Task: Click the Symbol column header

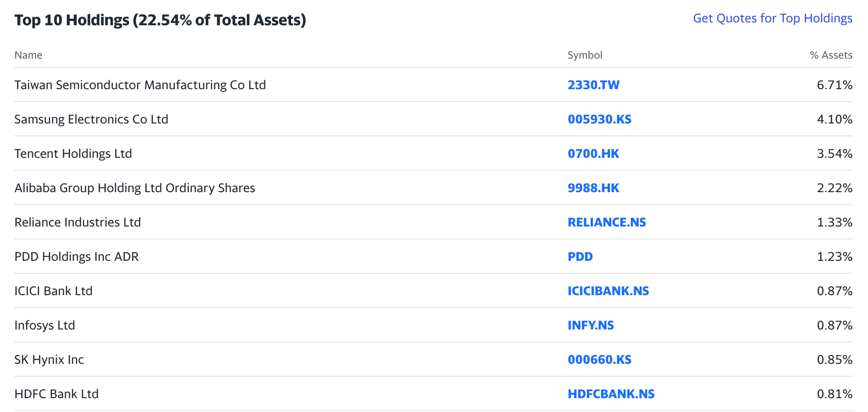Action: (585, 55)
